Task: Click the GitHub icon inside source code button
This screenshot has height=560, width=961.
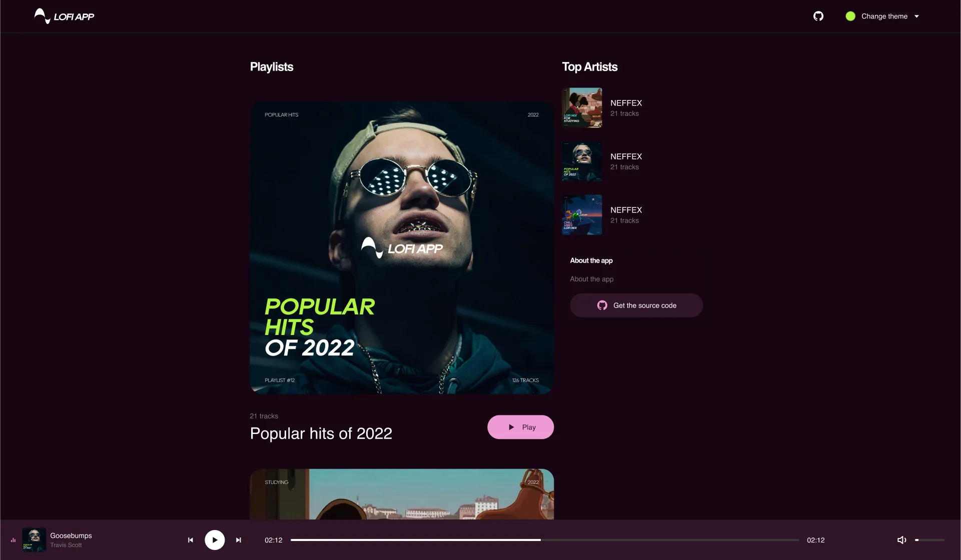Action: pyautogui.click(x=602, y=305)
